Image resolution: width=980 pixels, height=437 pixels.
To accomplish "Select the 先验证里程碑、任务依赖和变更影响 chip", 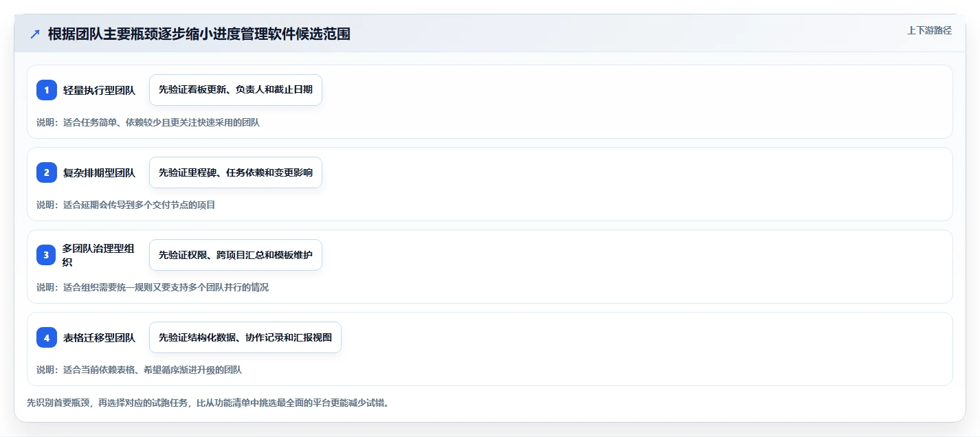I will point(236,172).
